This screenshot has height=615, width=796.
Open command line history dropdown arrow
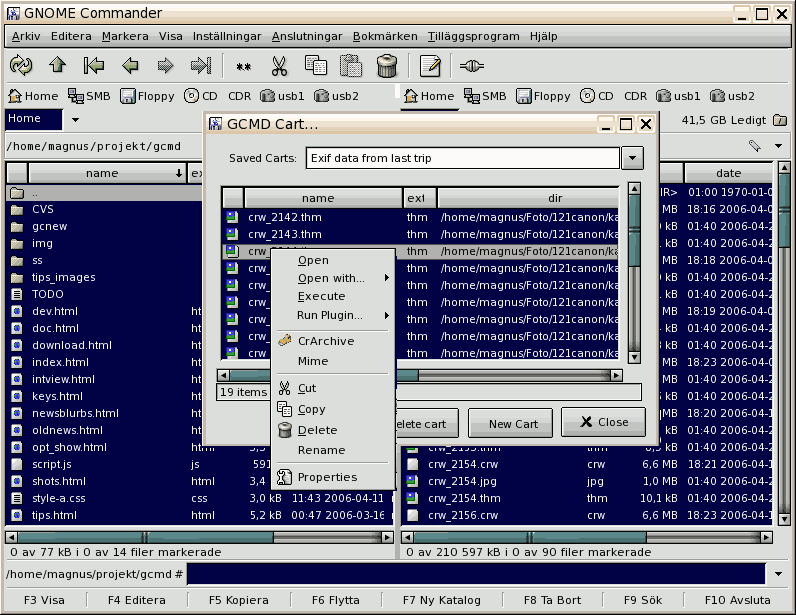[778, 574]
